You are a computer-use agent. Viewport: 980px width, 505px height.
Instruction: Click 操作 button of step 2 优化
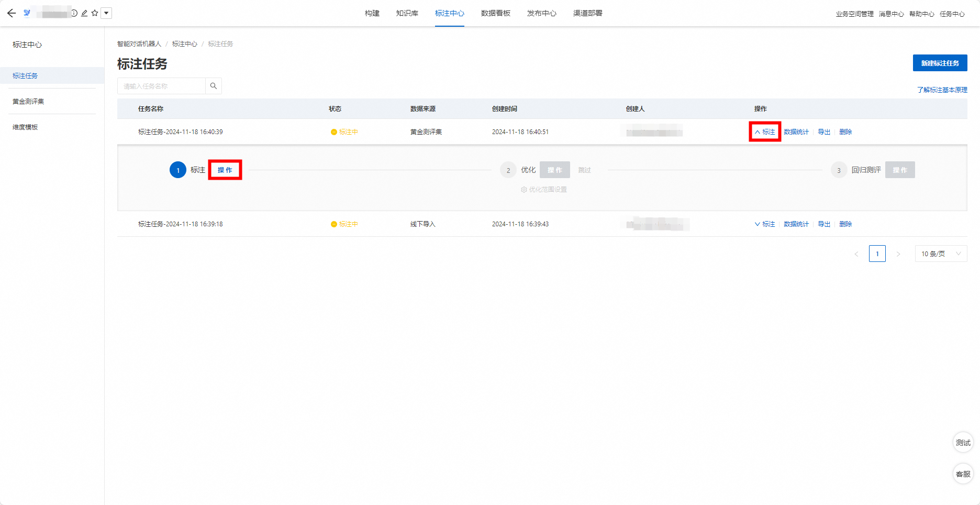coord(555,170)
